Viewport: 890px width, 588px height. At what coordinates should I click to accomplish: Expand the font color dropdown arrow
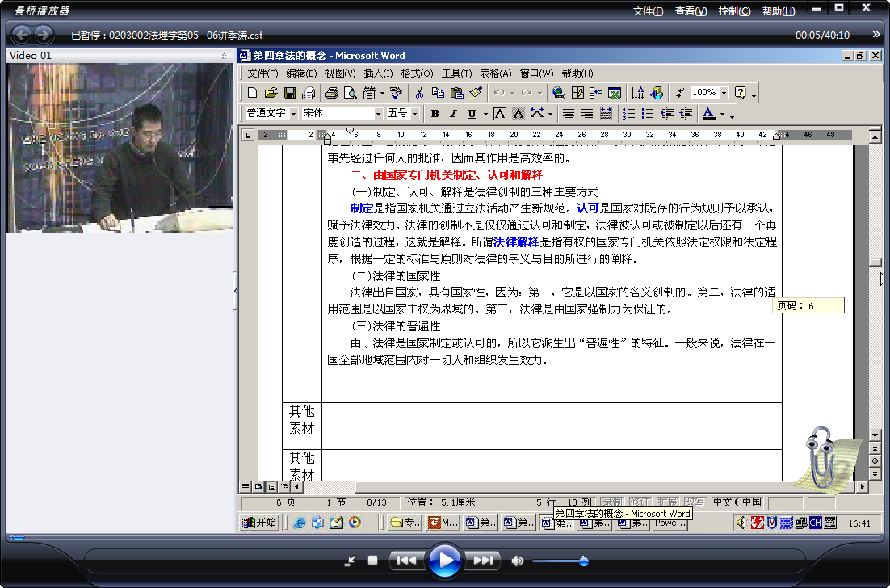pyautogui.click(x=722, y=114)
